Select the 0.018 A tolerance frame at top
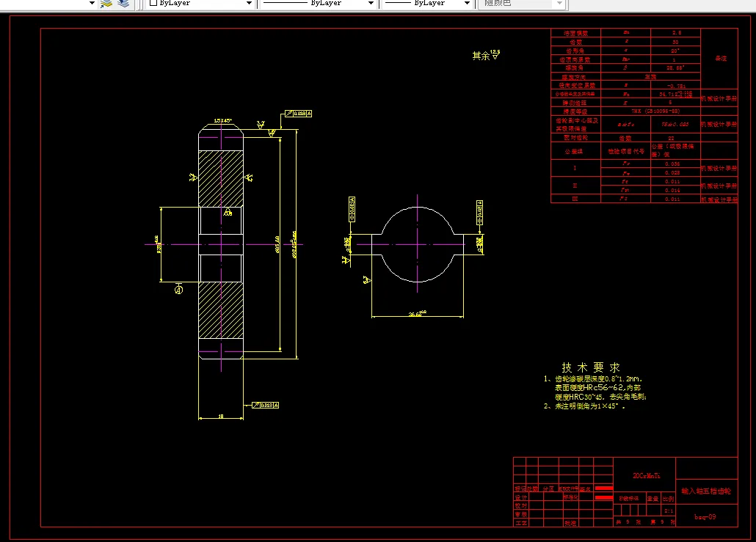 [x=298, y=114]
